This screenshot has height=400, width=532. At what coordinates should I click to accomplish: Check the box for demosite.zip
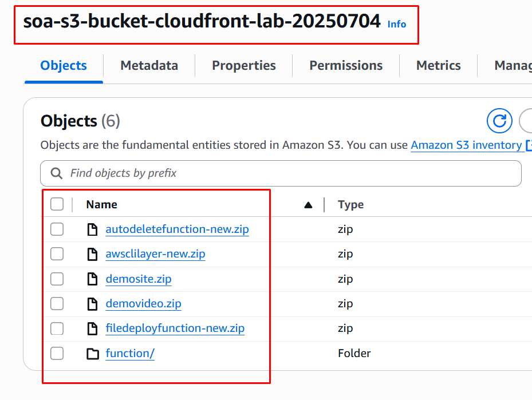click(x=57, y=279)
